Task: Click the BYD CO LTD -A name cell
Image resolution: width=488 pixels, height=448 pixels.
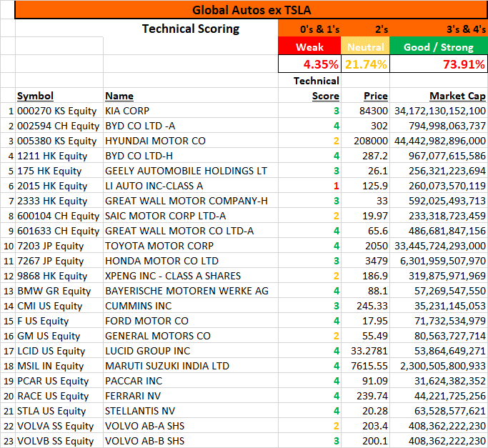Action: click(x=191, y=126)
